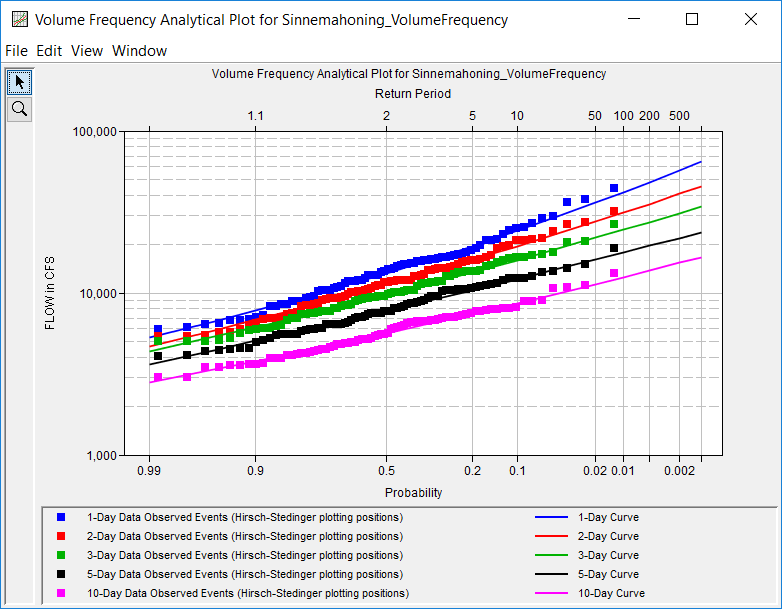782x609 pixels.
Task: Click the plot title above the chart
Action: click(408, 74)
